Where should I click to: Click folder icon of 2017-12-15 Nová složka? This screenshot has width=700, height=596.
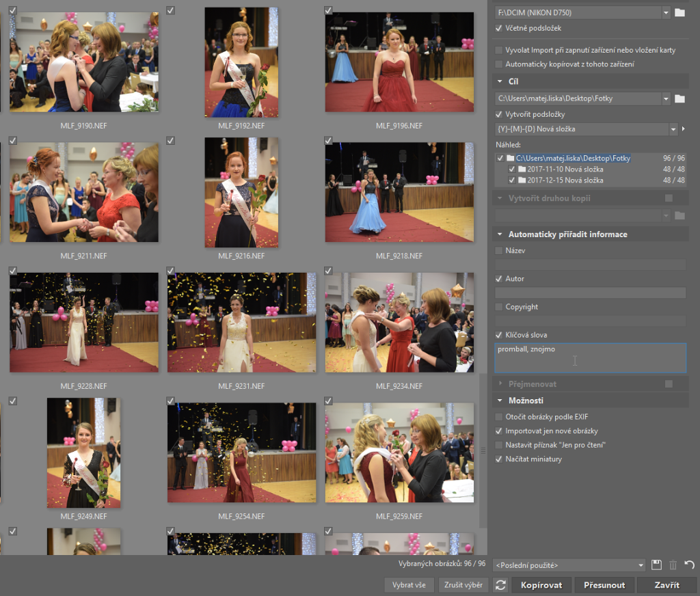tap(522, 180)
